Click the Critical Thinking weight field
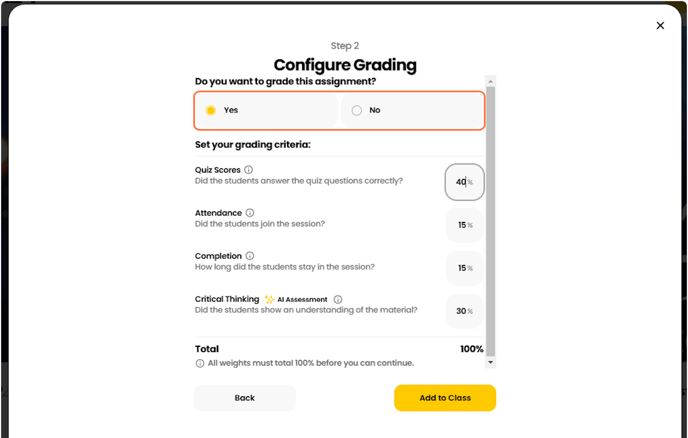 tap(464, 311)
